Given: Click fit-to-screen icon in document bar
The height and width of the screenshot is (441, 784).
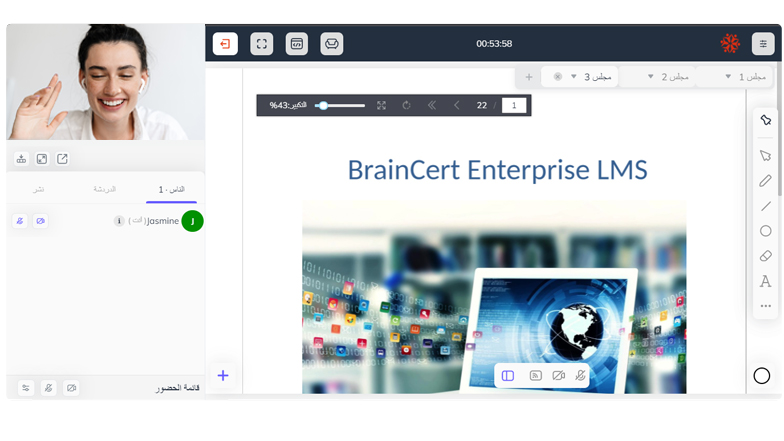Looking at the screenshot, I should click(382, 106).
